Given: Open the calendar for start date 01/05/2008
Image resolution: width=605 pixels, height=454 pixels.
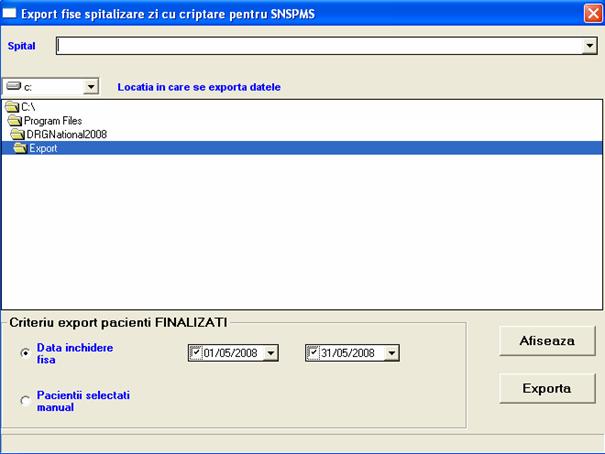Looking at the screenshot, I should tap(271, 353).
